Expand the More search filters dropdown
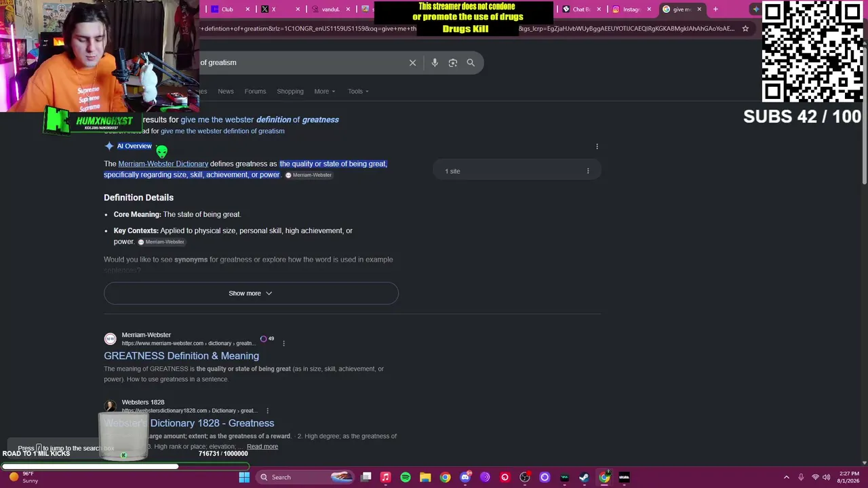 (x=325, y=91)
